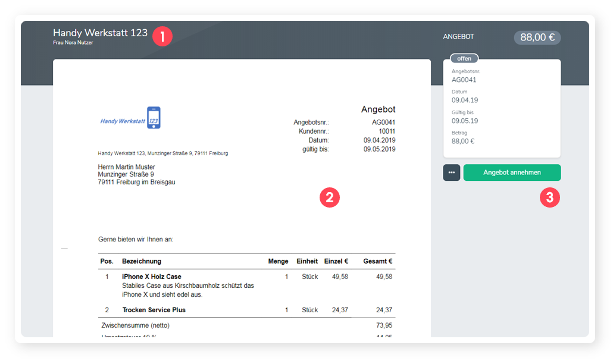Click the Gültig bis 09.05.19 sidebar field
The image size is (616, 364).
[x=464, y=121]
